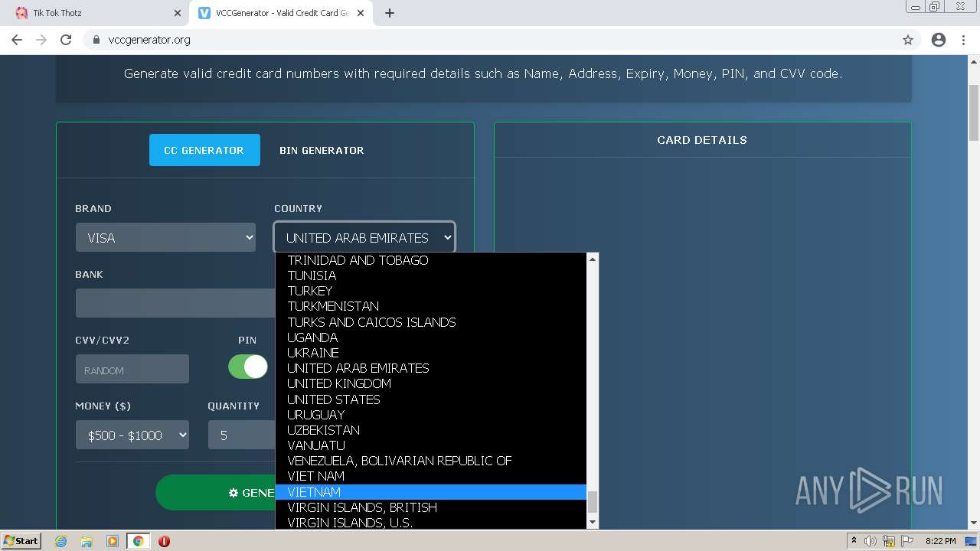
Task: Click the green GENERATE button
Action: pos(216,492)
